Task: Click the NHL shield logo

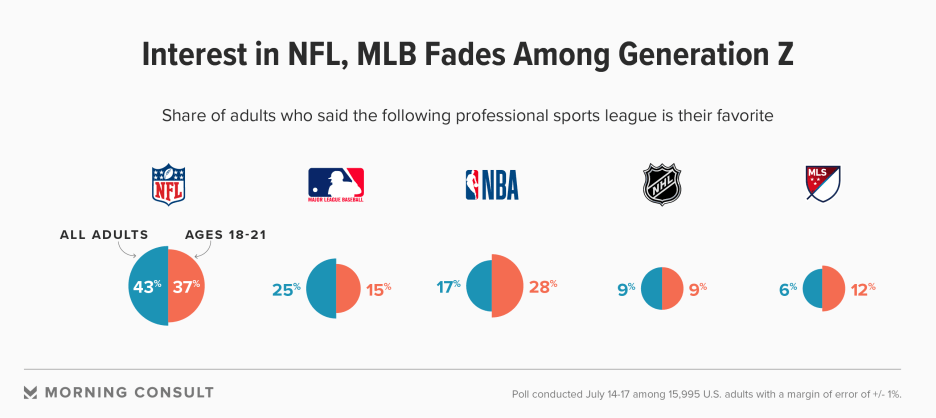Action: click(x=661, y=185)
